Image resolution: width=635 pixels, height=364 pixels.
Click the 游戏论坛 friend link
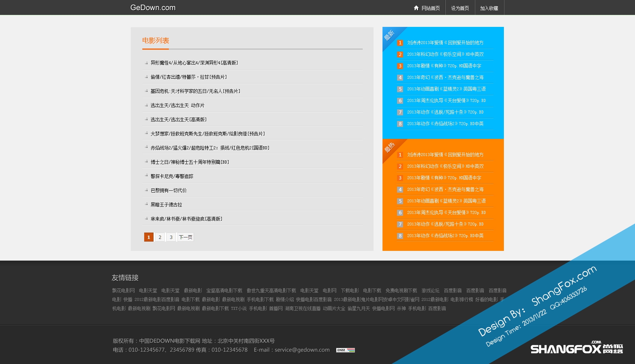click(x=430, y=291)
